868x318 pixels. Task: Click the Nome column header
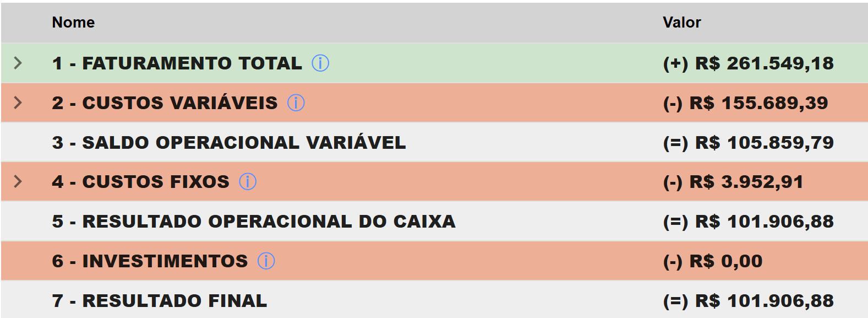pyautogui.click(x=73, y=23)
